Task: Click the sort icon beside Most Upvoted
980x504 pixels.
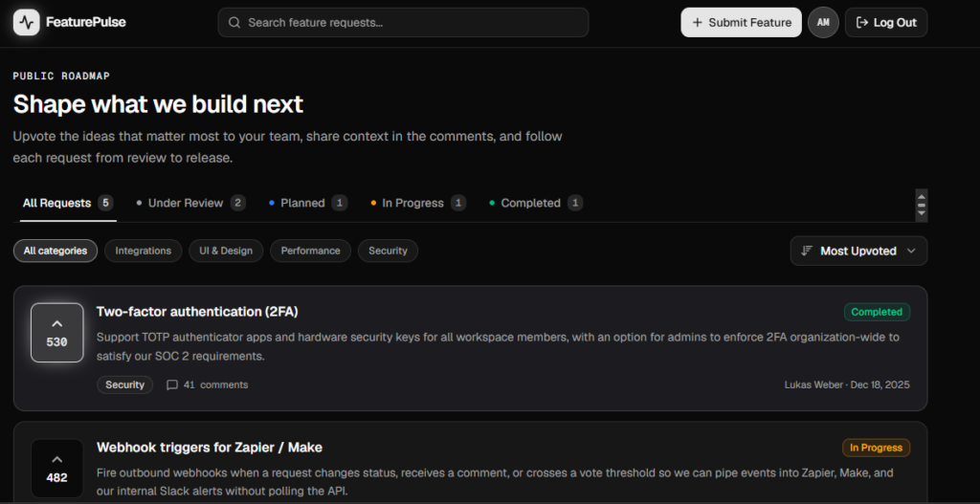Action: coord(807,251)
